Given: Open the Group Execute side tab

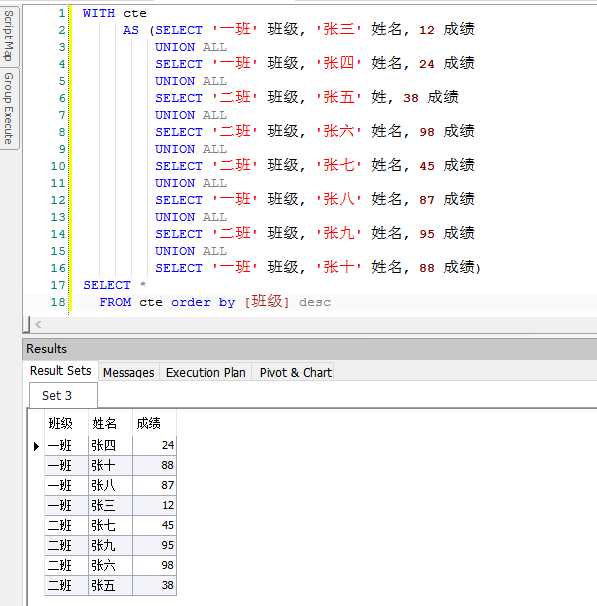Looking at the screenshot, I should [x=9, y=109].
